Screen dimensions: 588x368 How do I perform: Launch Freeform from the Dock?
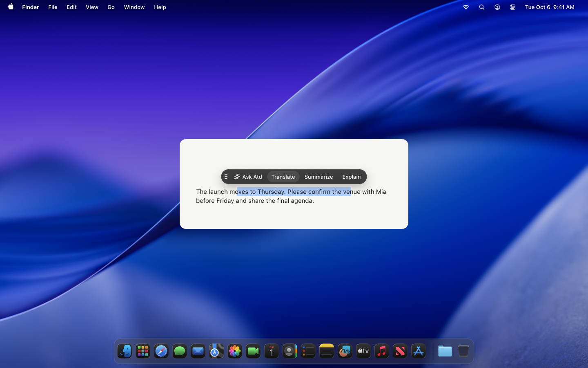[345, 351]
